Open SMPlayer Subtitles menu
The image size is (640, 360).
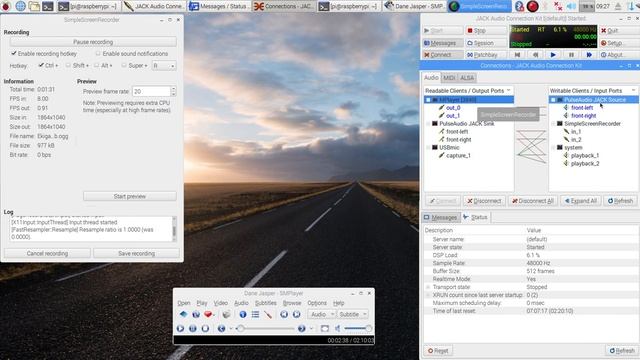tap(266, 303)
